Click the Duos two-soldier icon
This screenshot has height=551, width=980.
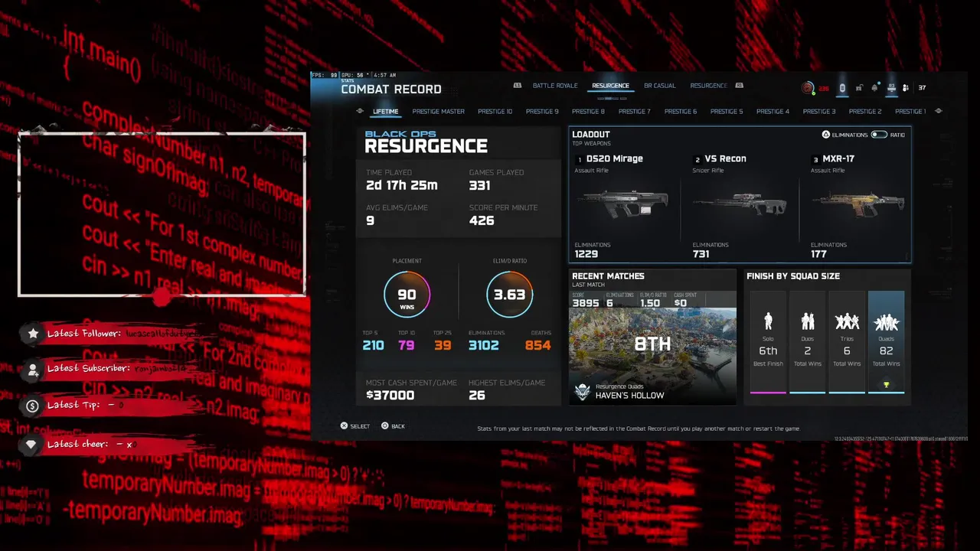pos(808,321)
